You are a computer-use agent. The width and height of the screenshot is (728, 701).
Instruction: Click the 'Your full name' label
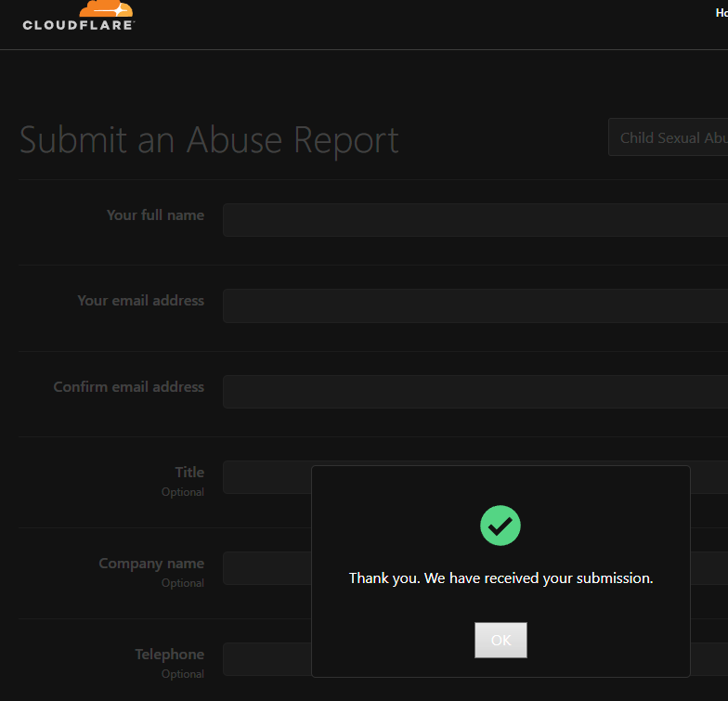[155, 215]
